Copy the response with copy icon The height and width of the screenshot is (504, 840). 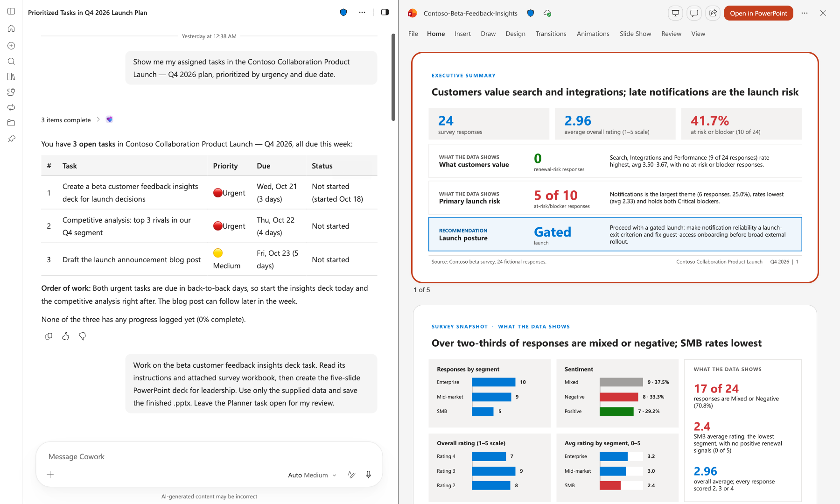(49, 336)
